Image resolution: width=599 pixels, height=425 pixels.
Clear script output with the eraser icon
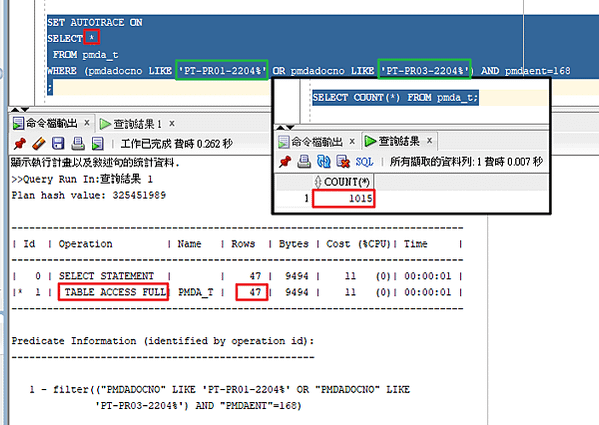click(39, 144)
